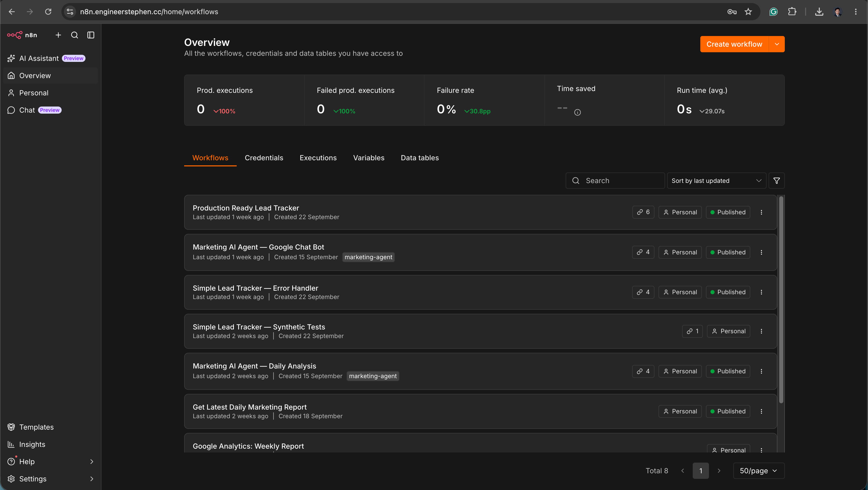Switch to the Data tables tab

click(420, 158)
